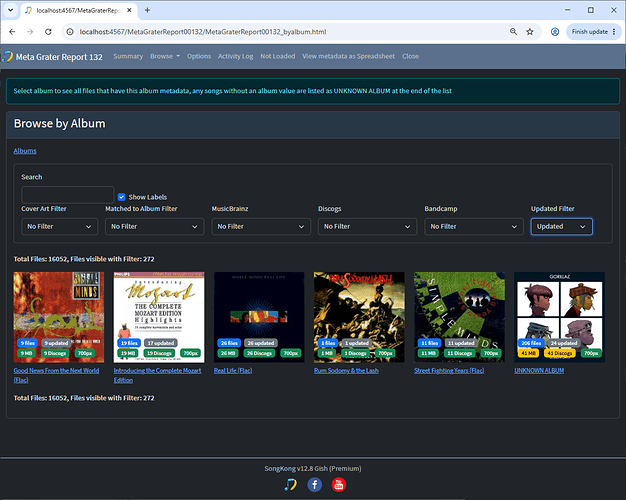
Task: Click the '41 Discogs' yellow badge
Action: 560,353
